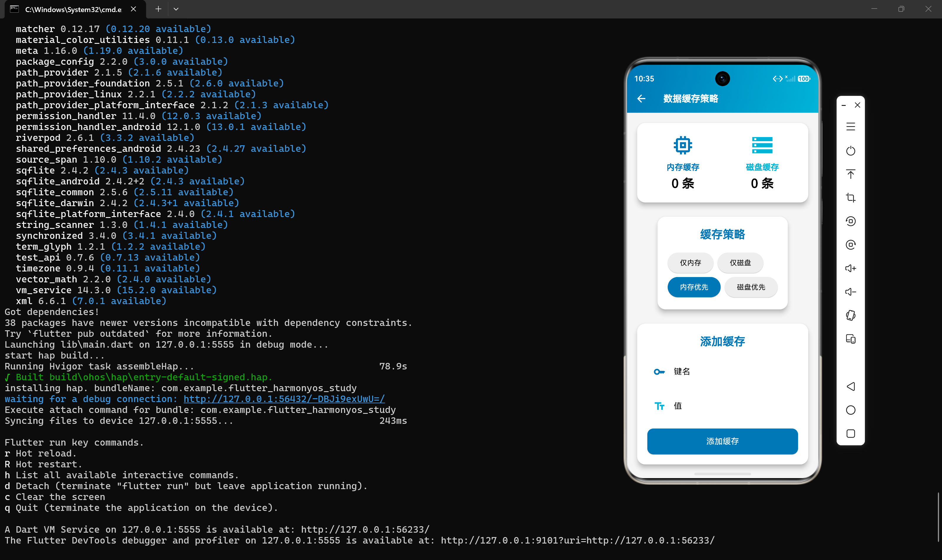
Task: Click the emulator back triangle button
Action: pos(850,386)
